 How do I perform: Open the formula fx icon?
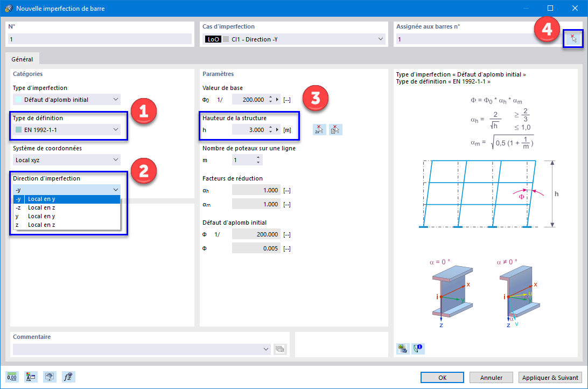tap(68, 377)
